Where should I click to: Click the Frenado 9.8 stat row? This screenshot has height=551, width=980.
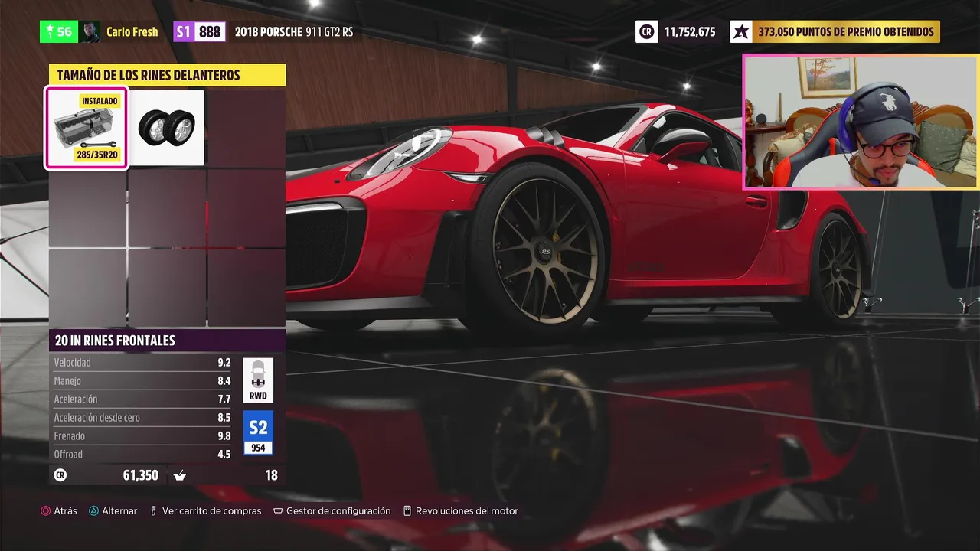142,436
